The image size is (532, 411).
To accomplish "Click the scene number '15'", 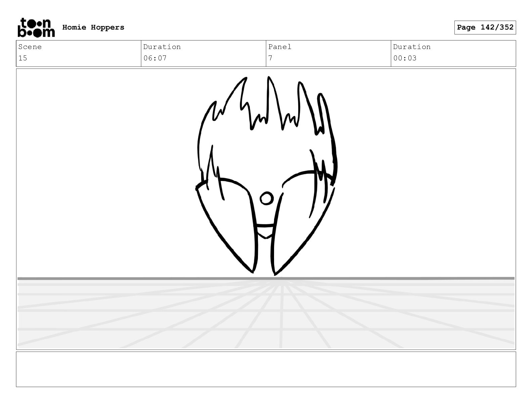I will 23,58.
